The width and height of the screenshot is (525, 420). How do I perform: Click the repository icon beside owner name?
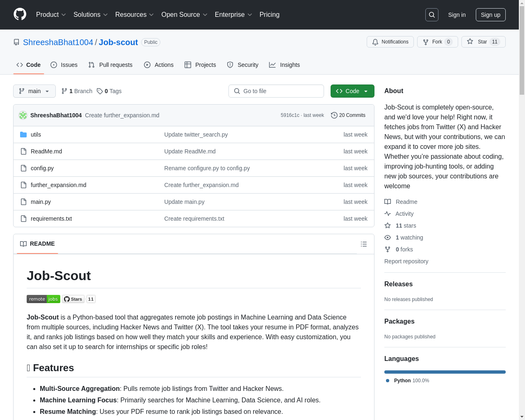tap(16, 42)
